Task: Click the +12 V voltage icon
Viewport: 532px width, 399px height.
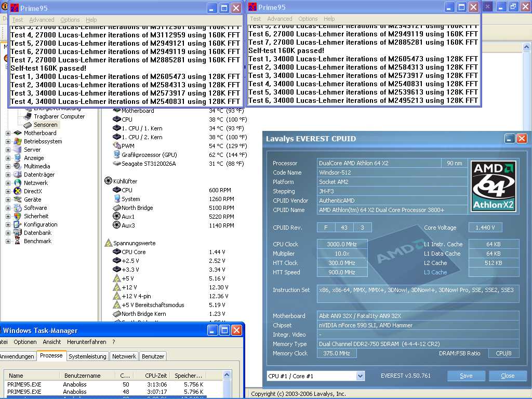Action: pos(117,287)
